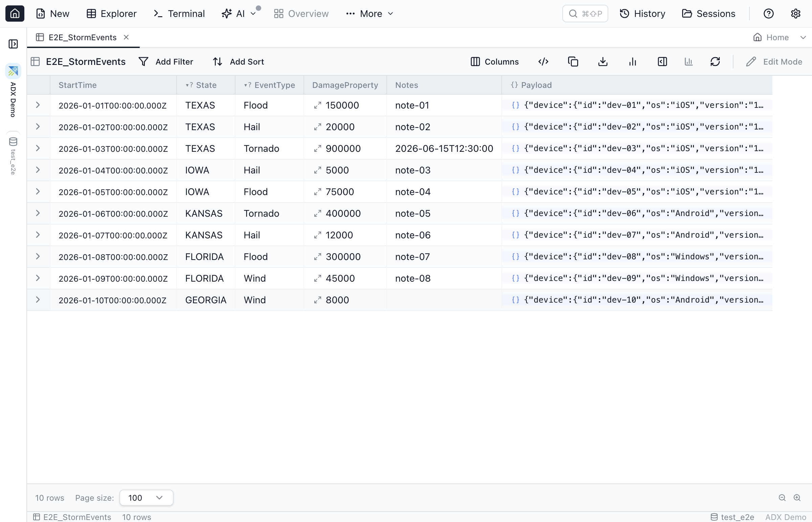Open the Page size 100 dropdown
This screenshot has height=522, width=812.
[146, 498]
